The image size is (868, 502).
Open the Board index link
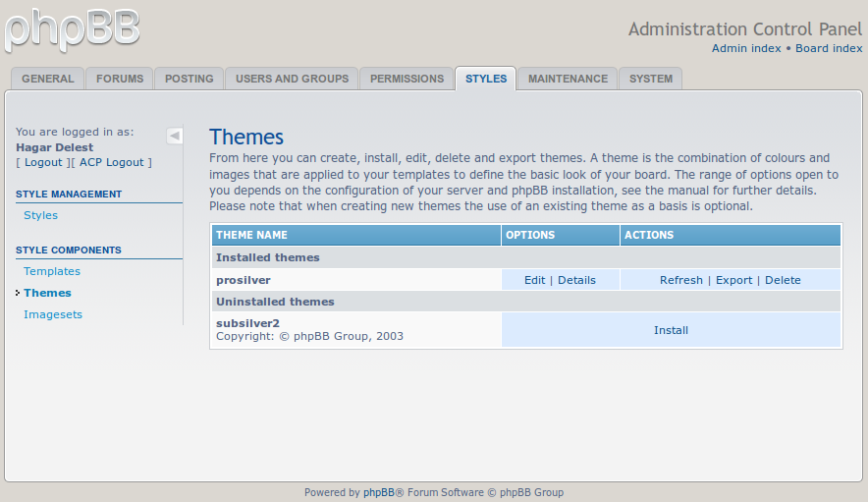coord(829,48)
